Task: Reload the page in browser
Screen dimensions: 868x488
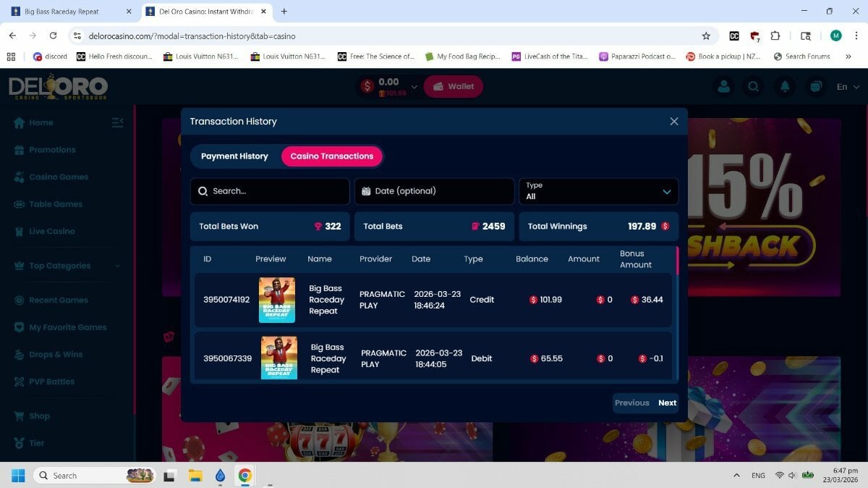Action: pyautogui.click(x=53, y=35)
